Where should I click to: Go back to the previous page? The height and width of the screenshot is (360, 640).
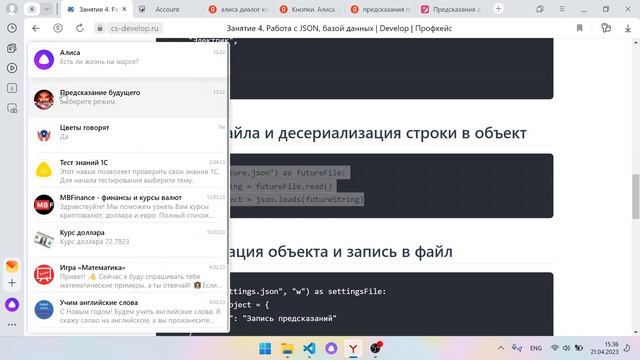point(36,28)
